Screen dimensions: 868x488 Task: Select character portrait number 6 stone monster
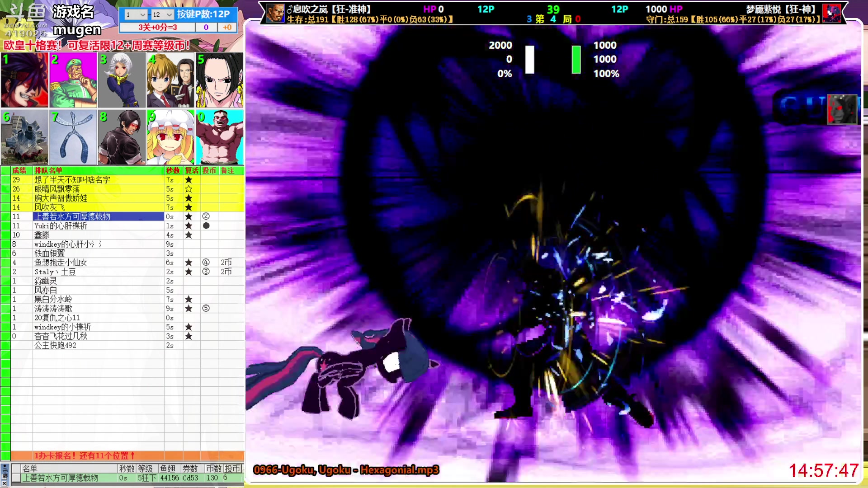pos(24,137)
